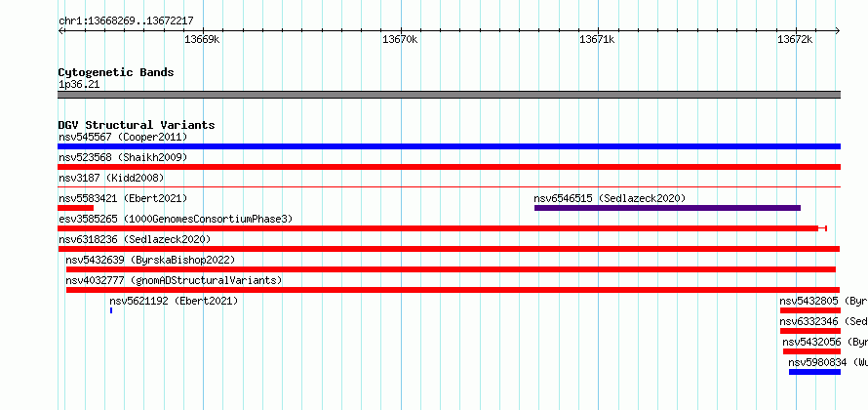The image size is (868, 410).
Task: Click the chr1:13668269..13672217 coordinate label
Action: pos(126,21)
